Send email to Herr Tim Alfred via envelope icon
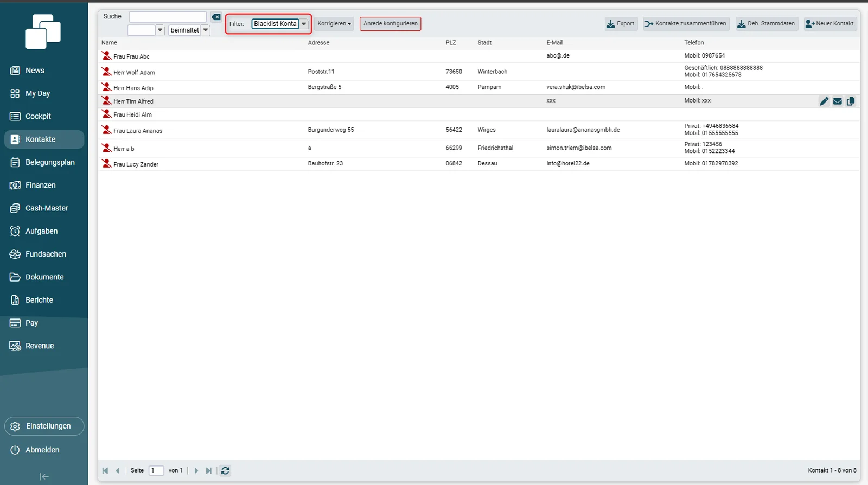 [x=838, y=101]
